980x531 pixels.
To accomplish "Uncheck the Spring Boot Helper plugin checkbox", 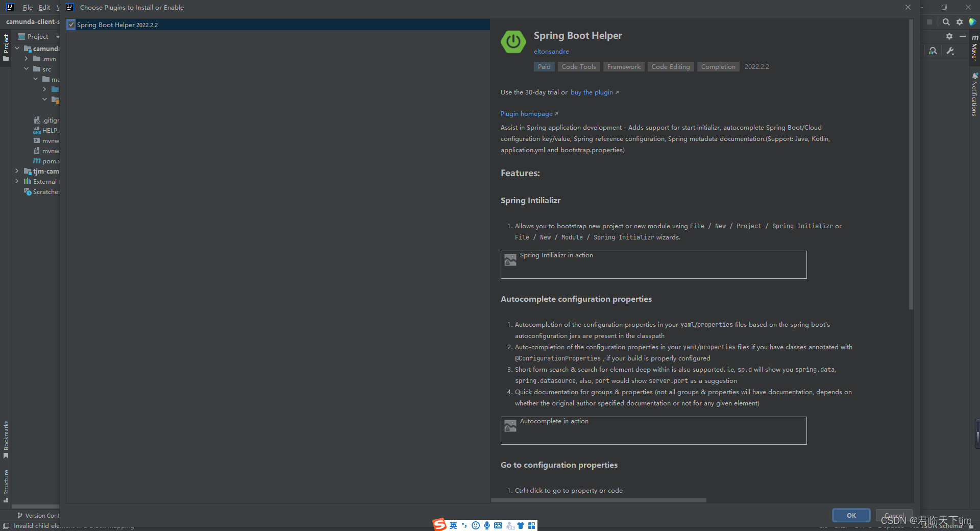I will (71, 24).
